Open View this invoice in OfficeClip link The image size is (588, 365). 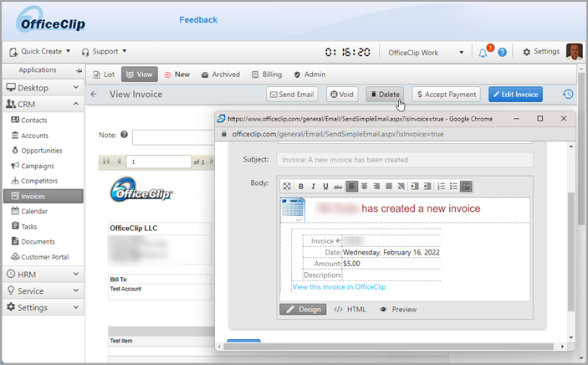coord(339,286)
